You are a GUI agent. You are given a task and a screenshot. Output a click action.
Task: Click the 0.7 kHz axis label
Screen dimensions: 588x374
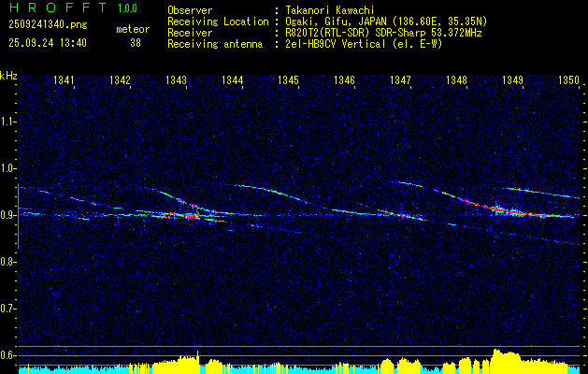(7, 309)
